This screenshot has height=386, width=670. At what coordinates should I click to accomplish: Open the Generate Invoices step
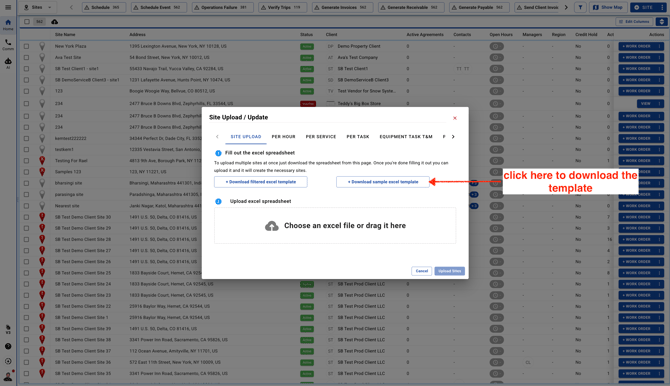(x=342, y=7)
